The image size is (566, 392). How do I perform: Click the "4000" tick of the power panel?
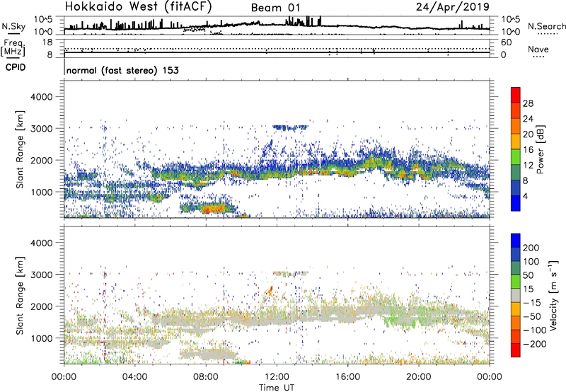[42, 97]
